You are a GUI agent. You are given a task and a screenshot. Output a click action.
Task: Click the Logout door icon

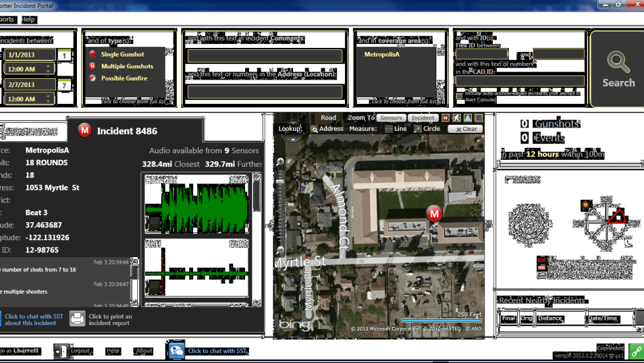pos(60,351)
